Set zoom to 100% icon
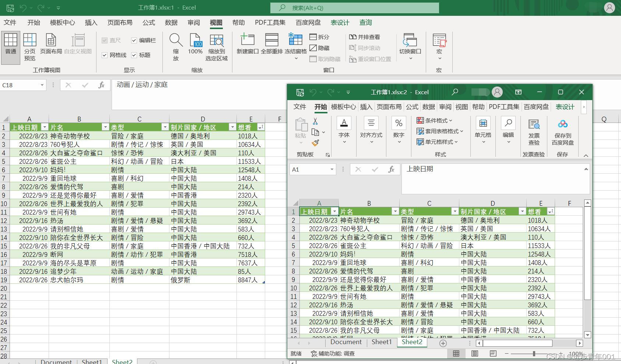The image size is (621, 364). [195, 40]
